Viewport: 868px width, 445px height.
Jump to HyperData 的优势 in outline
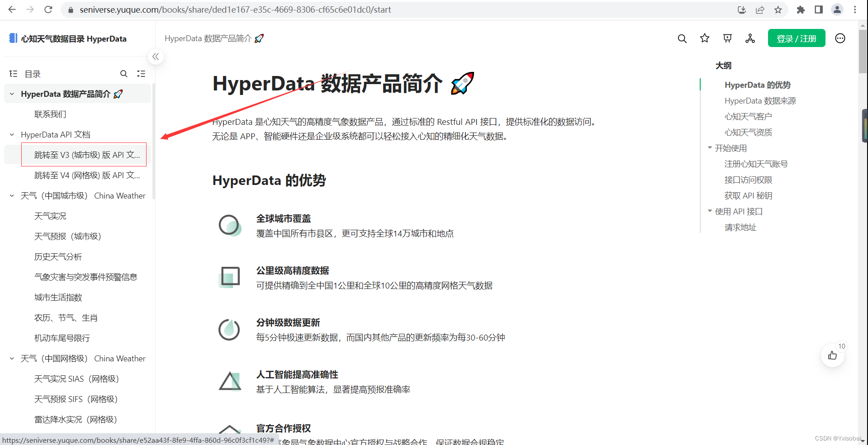click(758, 85)
